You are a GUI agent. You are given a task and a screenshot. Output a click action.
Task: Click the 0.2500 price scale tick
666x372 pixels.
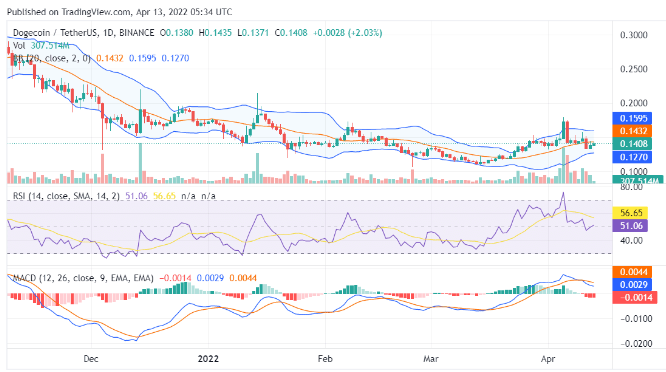click(634, 69)
